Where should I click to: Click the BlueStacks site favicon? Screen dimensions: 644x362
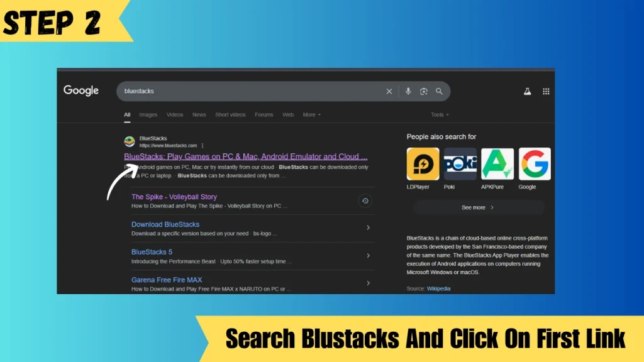(x=130, y=141)
